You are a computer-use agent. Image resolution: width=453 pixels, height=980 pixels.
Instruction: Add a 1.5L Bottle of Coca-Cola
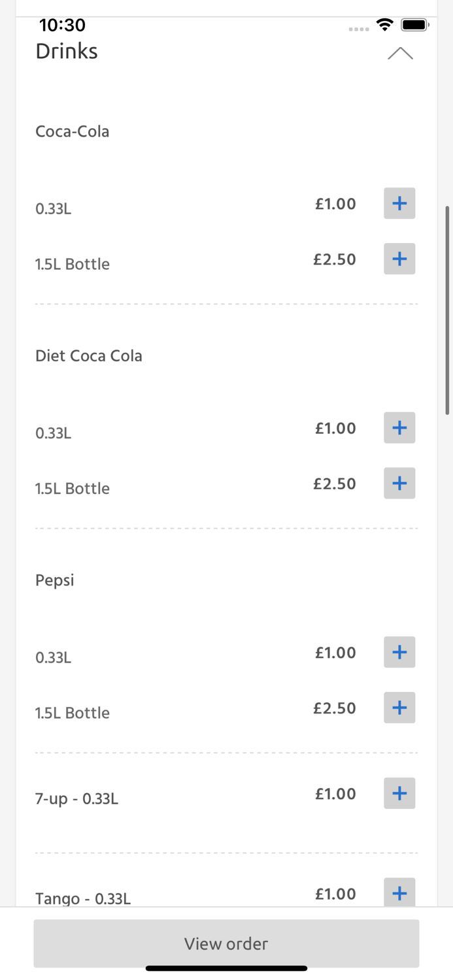(399, 259)
